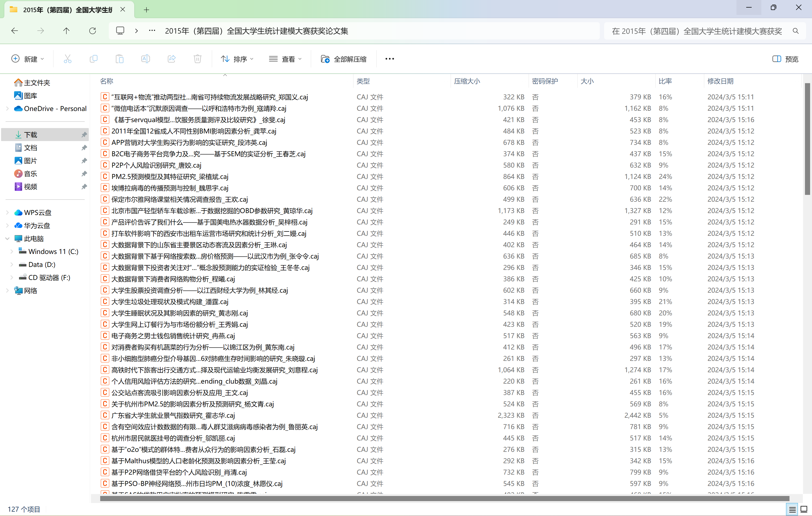Image resolution: width=812 pixels, height=516 pixels.
Task: Go up one folder level arrow
Action: coord(66,31)
